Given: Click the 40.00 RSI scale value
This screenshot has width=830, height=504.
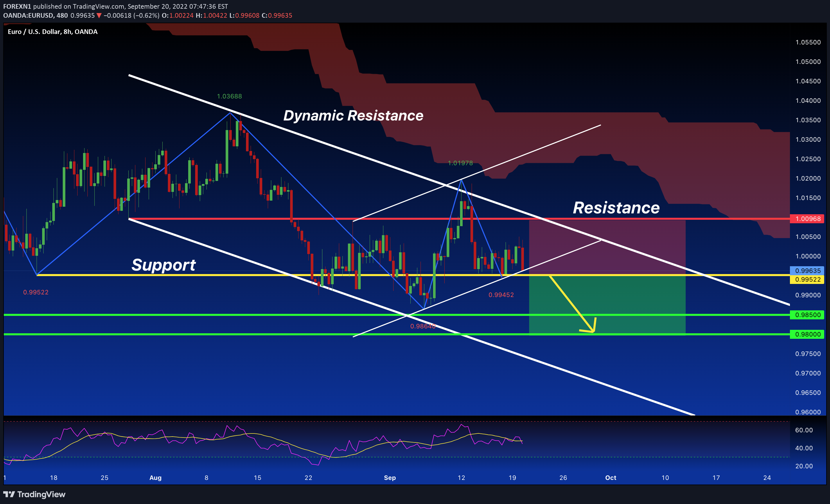Looking at the screenshot, I should point(804,448).
